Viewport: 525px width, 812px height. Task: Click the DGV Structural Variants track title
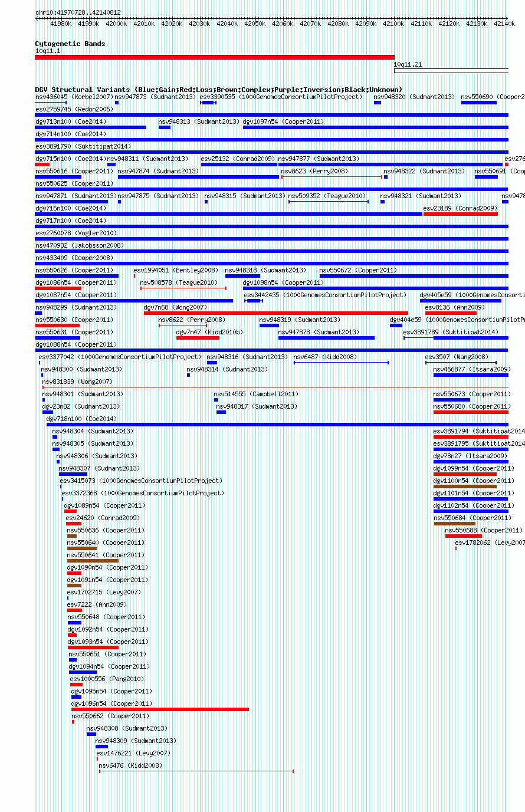tap(218, 90)
